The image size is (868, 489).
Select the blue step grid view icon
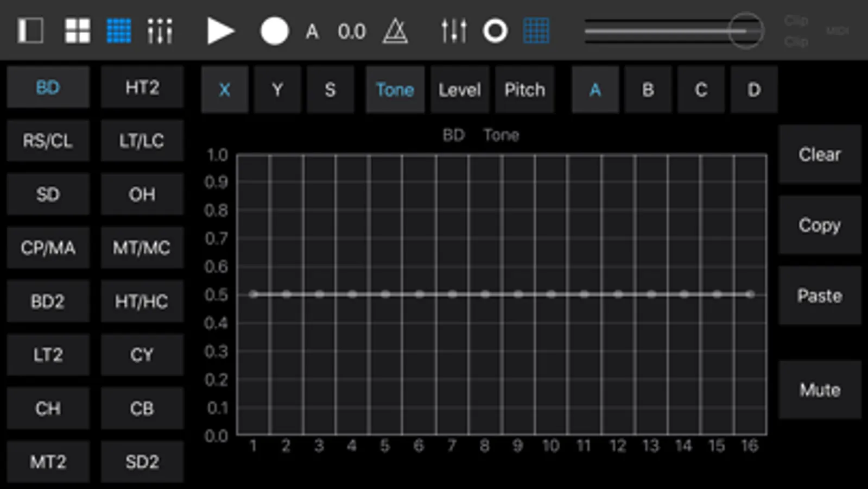(118, 30)
